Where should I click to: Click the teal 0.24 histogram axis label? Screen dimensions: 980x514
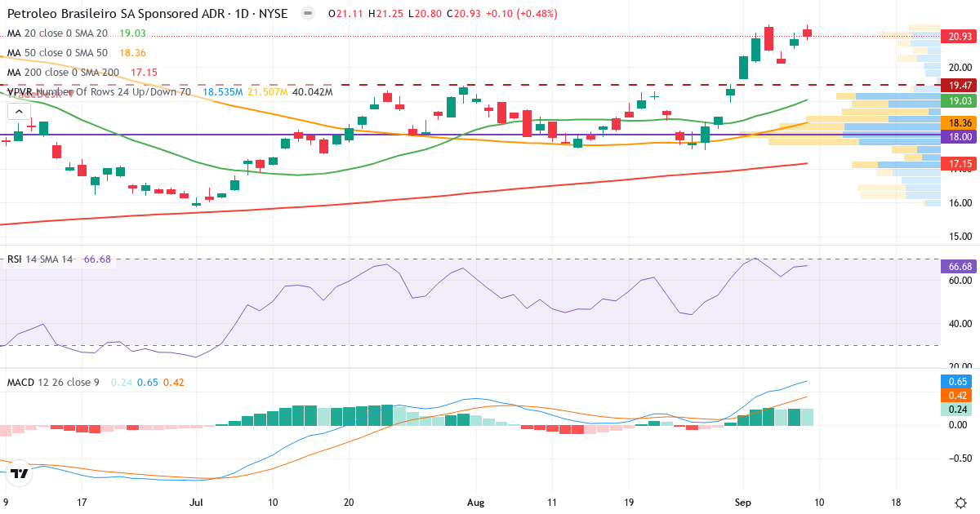[x=955, y=410]
